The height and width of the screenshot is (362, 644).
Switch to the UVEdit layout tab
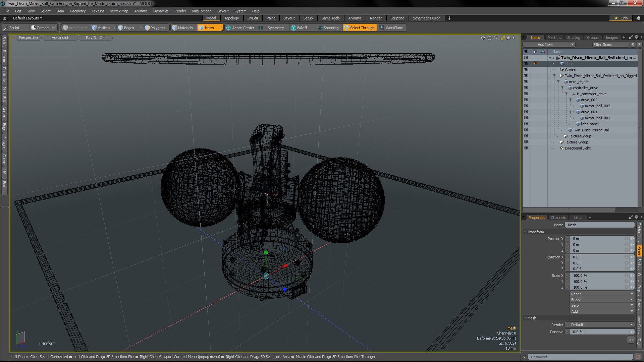253,18
